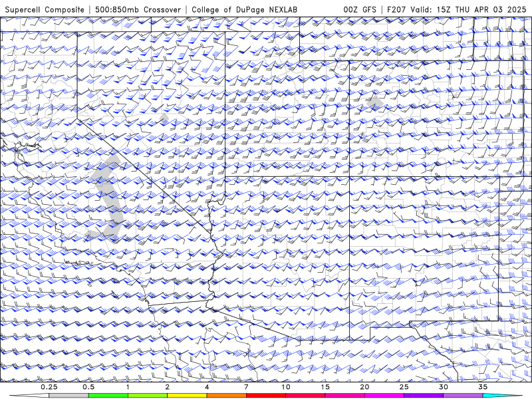This screenshot has height=399, width=532.
Task: Select the lime 1–2 legend swatch
Action: [148, 396]
